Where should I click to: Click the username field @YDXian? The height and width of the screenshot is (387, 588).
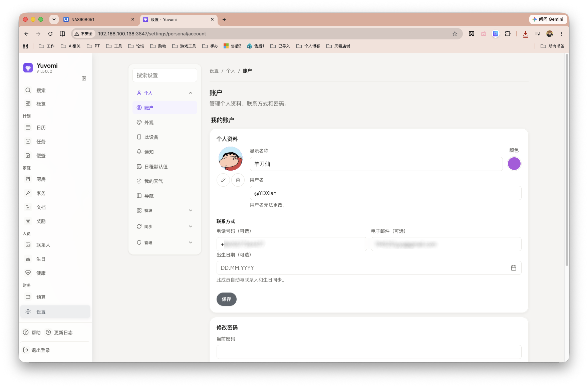(385, 193)
